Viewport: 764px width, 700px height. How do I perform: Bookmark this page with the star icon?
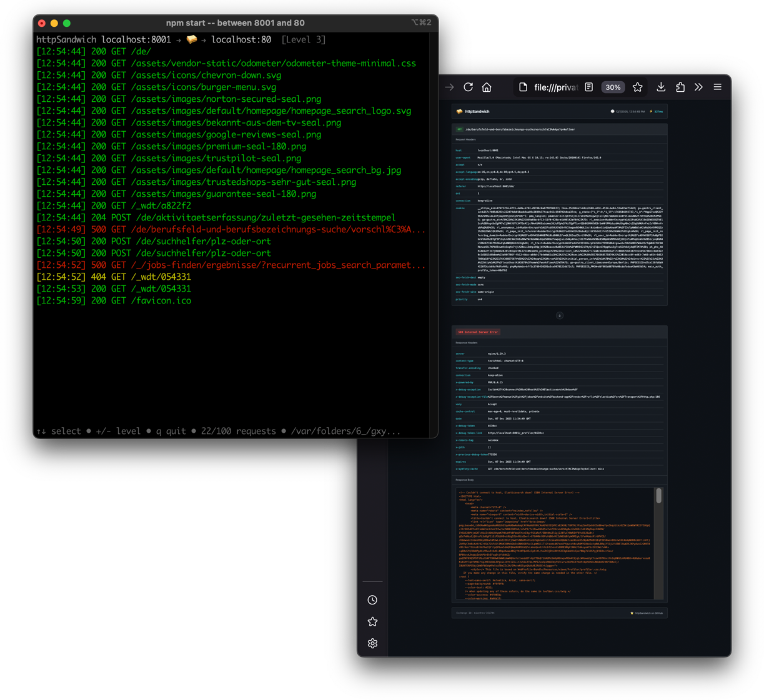[x=637, y=87]
